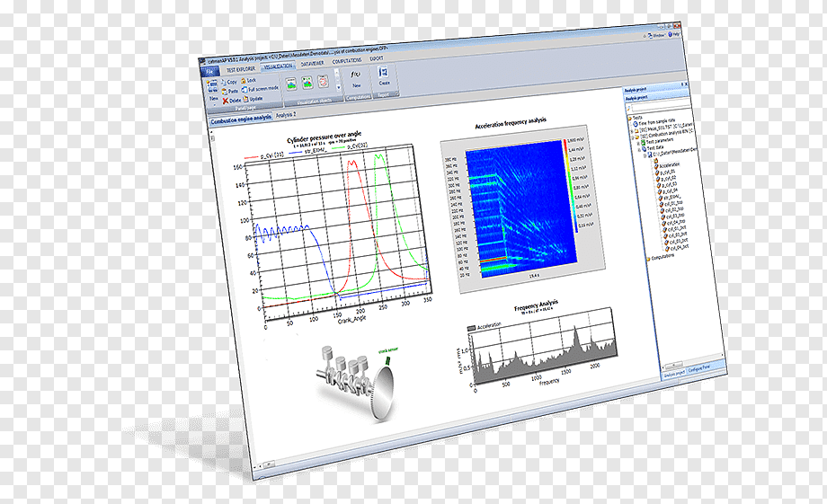Toggle the p_cyl_04 channel checkbox
Viewport: 827px width, 504px height.
[x=660, y=191]
